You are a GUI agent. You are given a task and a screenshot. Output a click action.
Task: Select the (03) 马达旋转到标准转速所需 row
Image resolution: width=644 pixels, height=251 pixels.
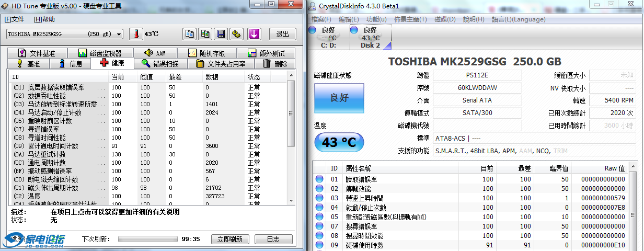point(148,104)
